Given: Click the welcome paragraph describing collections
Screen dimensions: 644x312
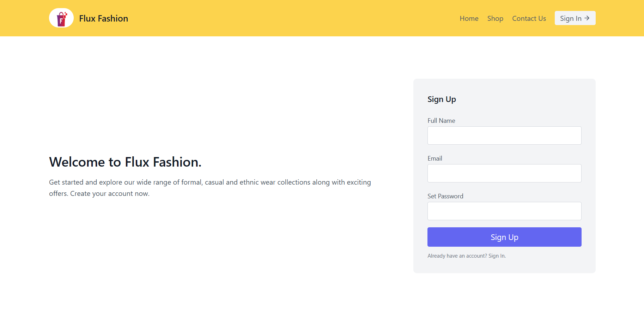Looking at the screenshot, I should pos(210,187).
